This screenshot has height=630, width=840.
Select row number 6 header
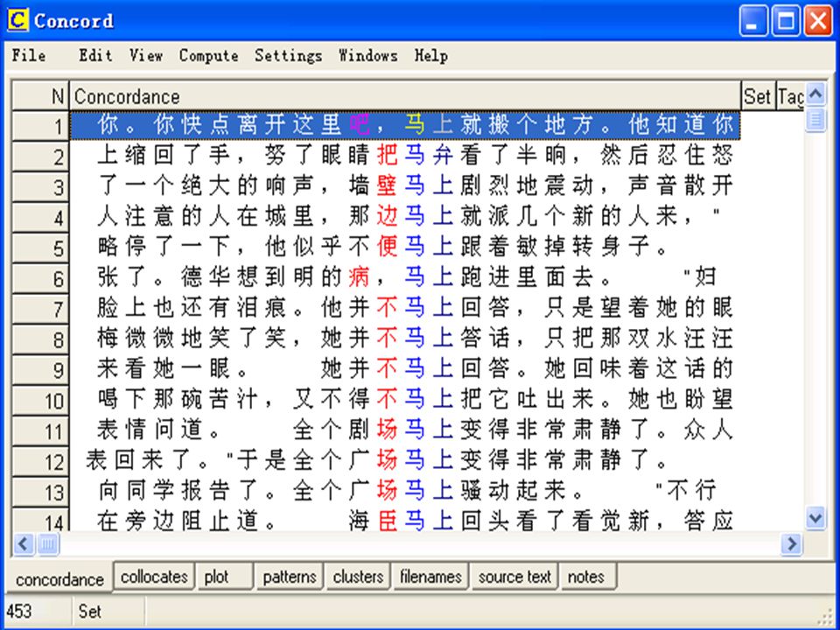(x=40, y=278)
